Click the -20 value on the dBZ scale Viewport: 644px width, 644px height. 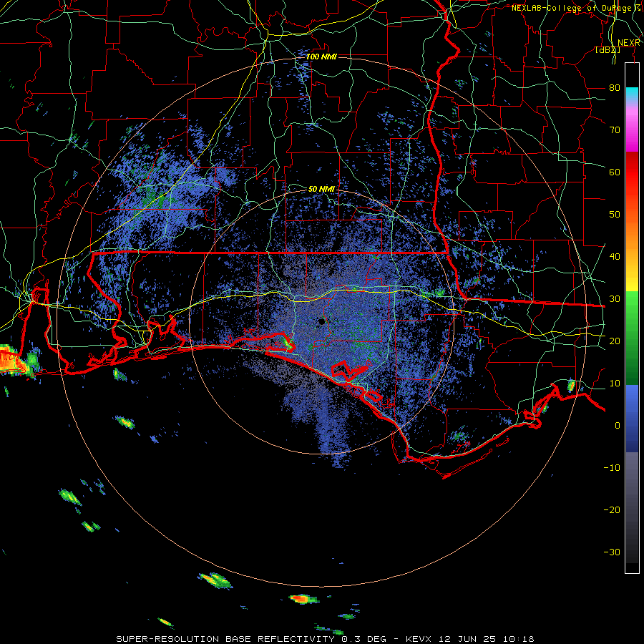click(612, 509)
